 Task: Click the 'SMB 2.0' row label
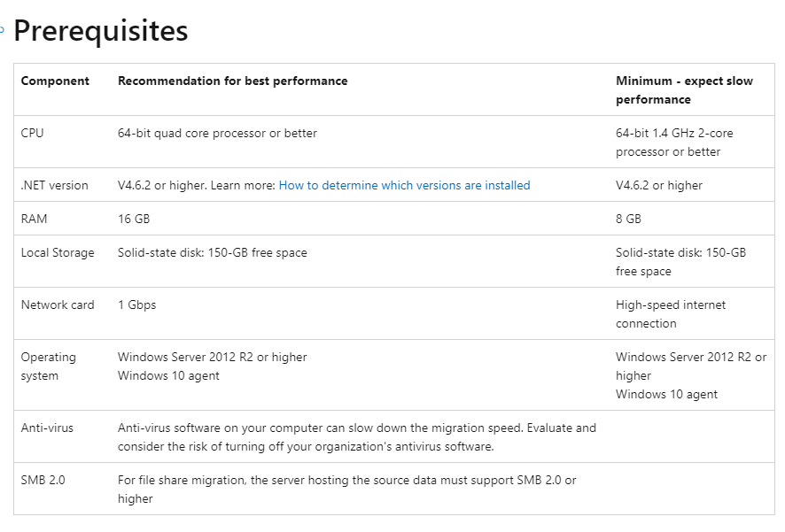coord(43,480)
